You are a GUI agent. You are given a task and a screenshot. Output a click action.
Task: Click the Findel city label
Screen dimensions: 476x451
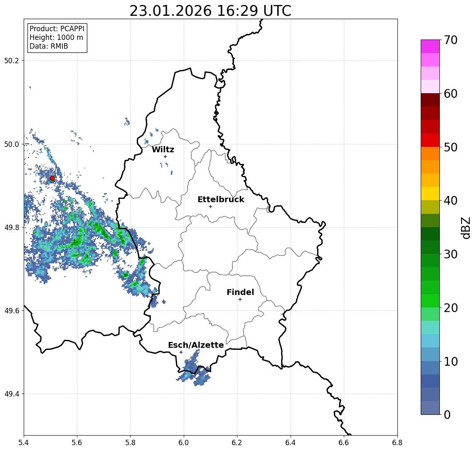240,292
